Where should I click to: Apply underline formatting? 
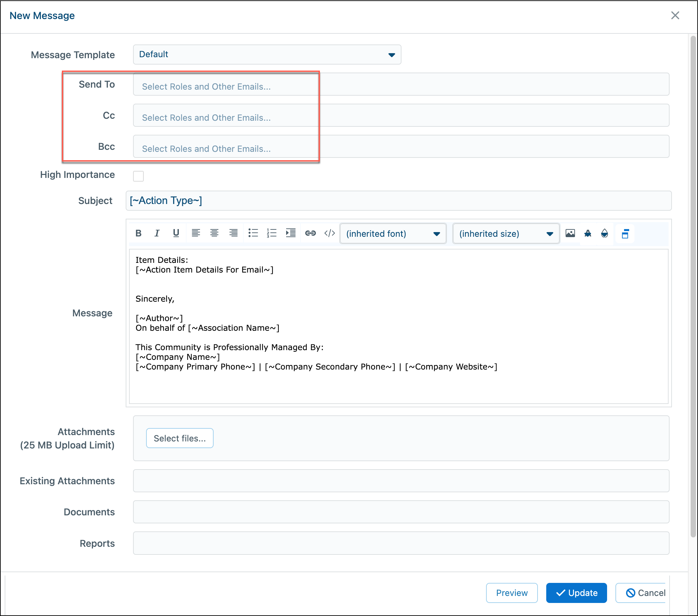pyautogui.click(x=176, y=233)
